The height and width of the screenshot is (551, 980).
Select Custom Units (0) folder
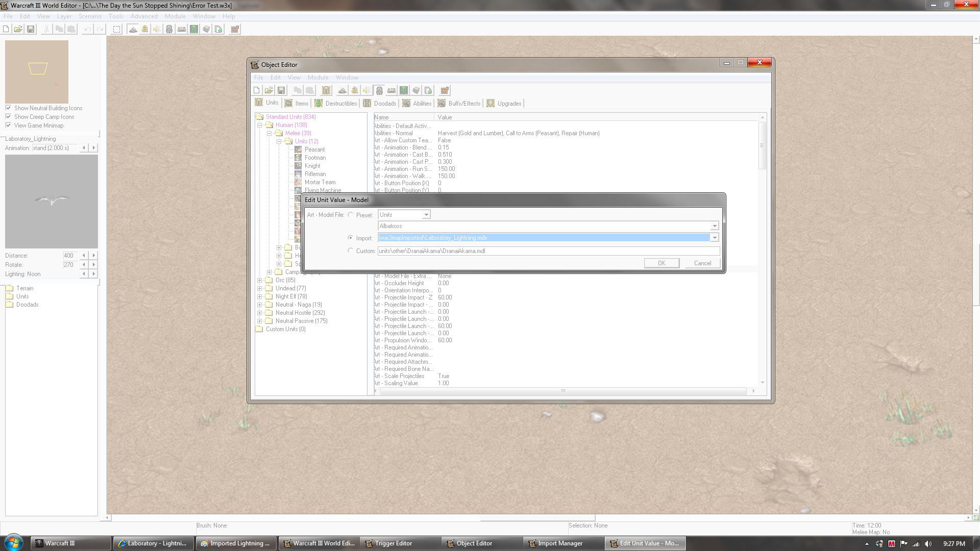tap(285, 329)
